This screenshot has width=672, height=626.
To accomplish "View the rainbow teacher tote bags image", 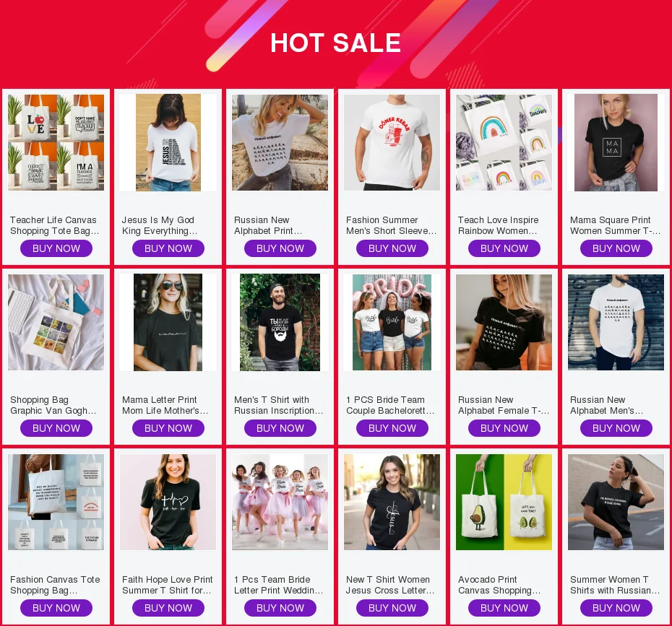I will tap(504, 142).
